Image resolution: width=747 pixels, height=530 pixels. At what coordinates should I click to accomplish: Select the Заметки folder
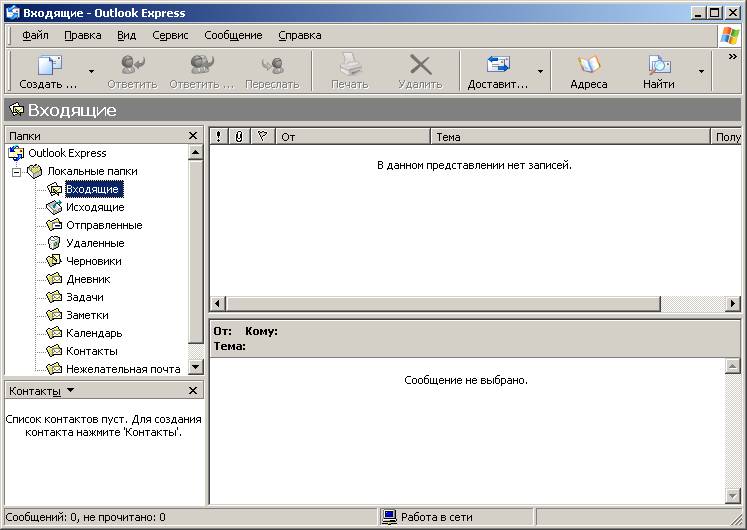[x=87, y=315]
